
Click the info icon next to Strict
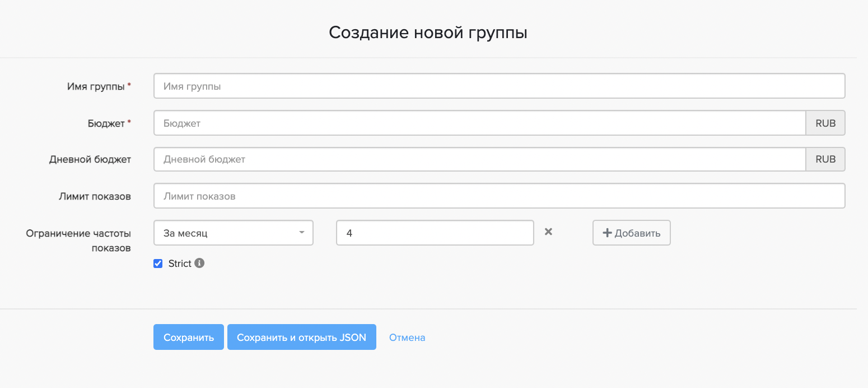[199, 263]
